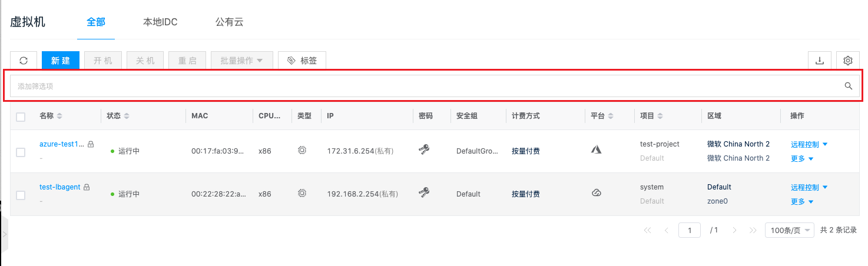Check the test-lbagent row checkbox
Screen dimensions: 868x266
point(21,195)
